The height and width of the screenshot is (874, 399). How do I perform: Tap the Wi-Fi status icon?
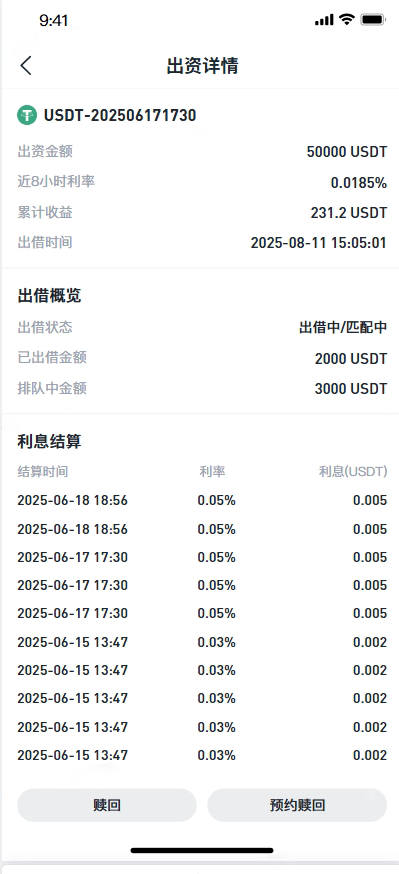pos(347,20)
